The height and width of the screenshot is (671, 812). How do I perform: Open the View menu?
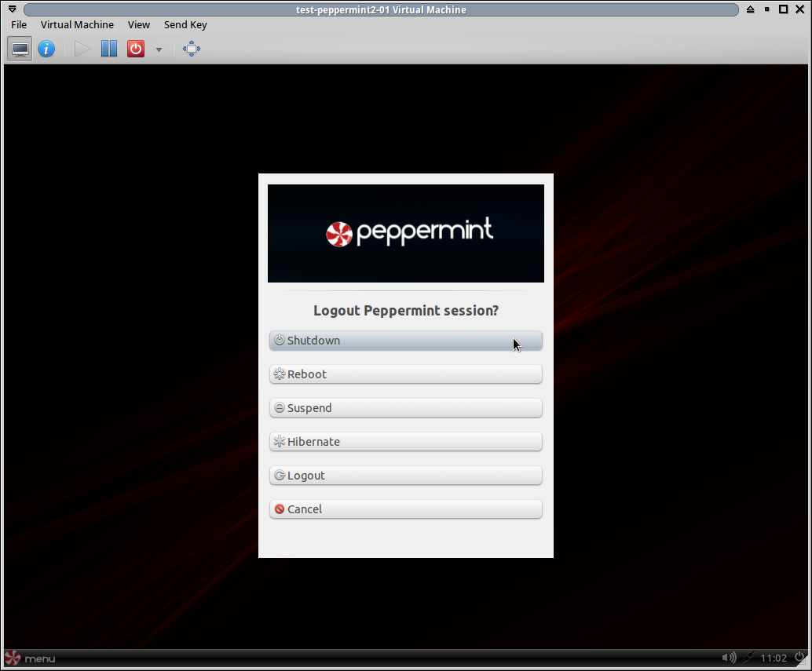pyautogui.click(x=139, y=25)
